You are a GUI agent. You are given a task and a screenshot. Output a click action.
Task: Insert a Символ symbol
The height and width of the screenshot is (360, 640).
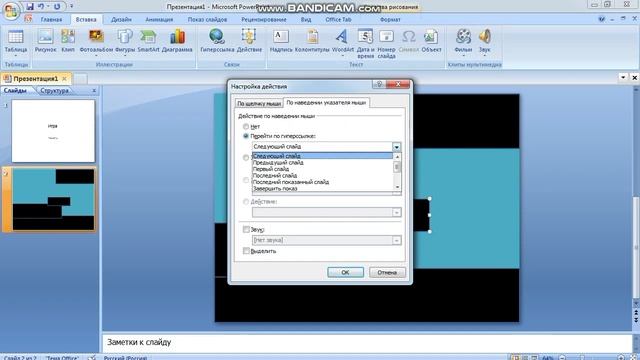point(409,41)
